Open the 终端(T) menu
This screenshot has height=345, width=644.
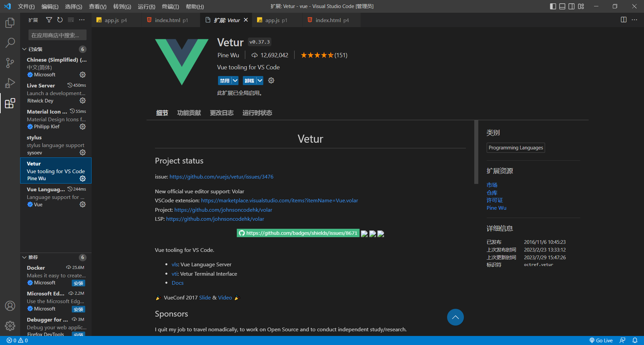pyautogui.click(x=170, y=6)
